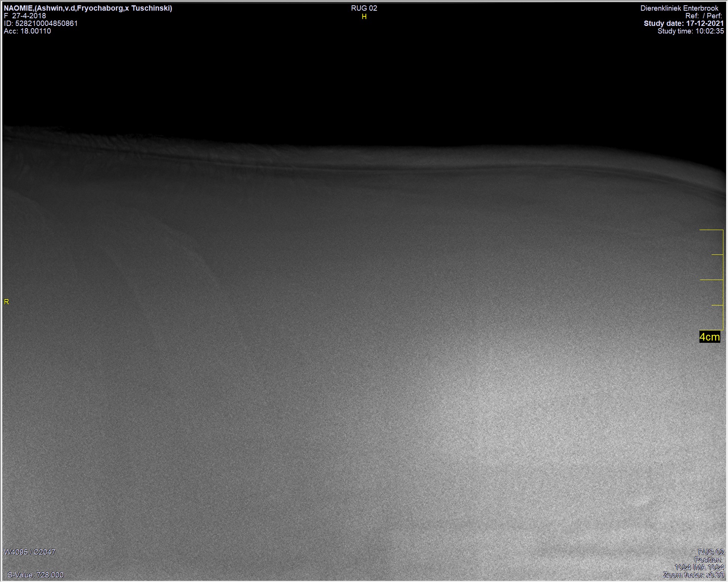Click the yellow scale ruler
728x582 pixels.
pyautogui.click(x=712, y=280)
